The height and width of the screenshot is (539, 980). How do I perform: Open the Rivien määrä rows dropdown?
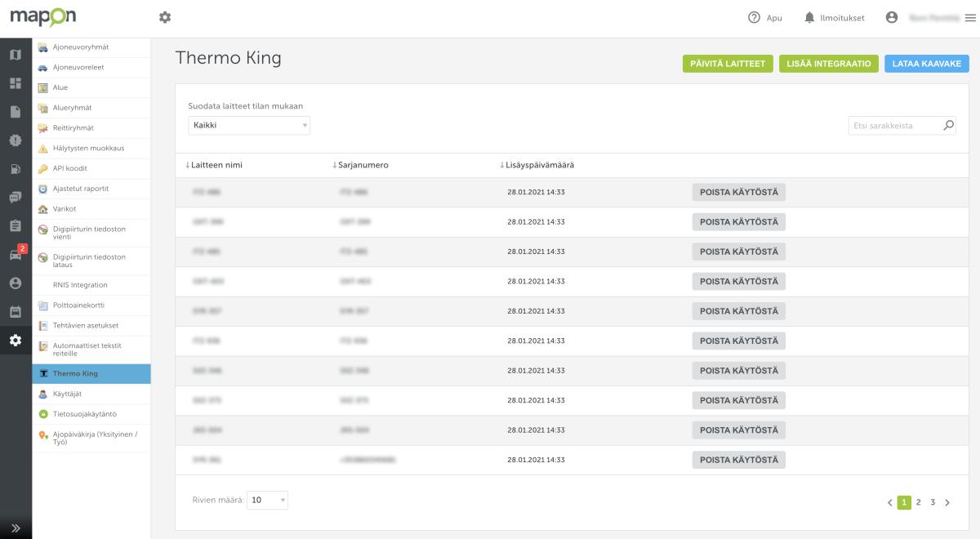(x=267, y=500)
